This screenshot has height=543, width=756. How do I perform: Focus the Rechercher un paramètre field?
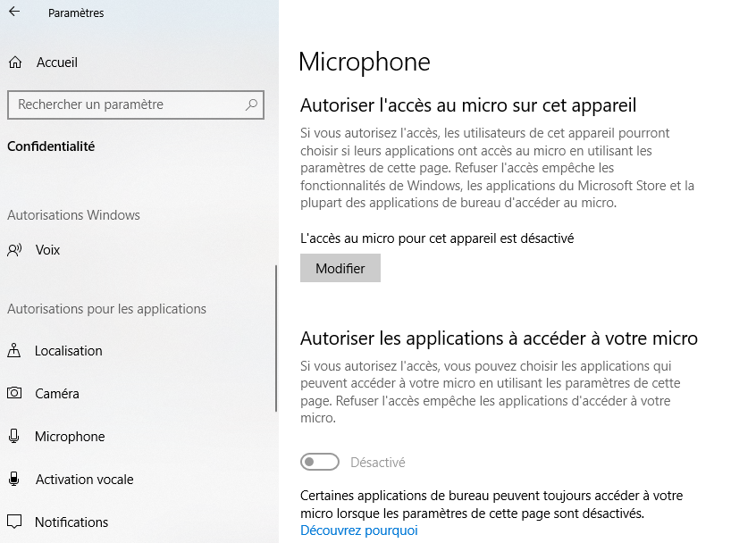coord(136,104)
